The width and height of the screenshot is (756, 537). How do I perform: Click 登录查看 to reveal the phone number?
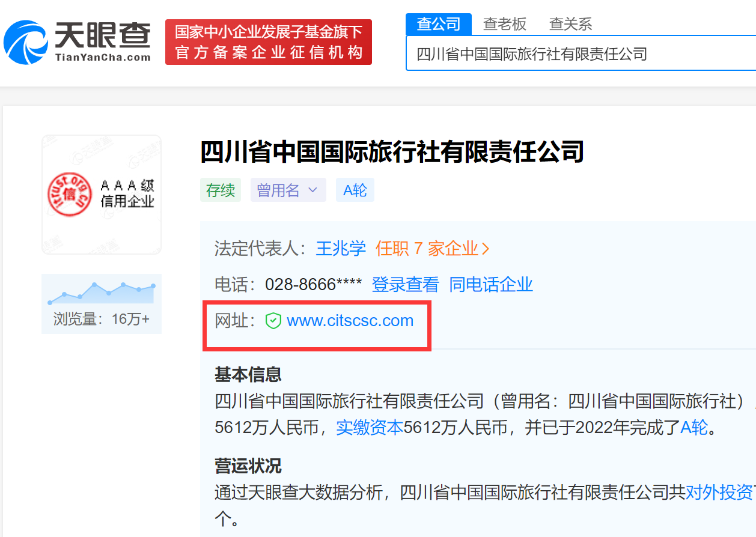click(x=406, y=284)
